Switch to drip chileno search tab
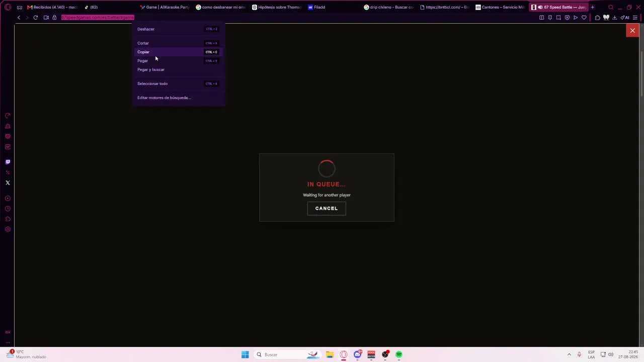 pyautogui.click(x=389, y=7)
